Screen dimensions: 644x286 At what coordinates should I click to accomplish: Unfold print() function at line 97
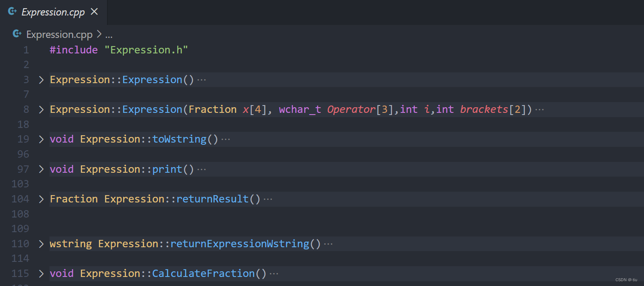click(41, 169)
